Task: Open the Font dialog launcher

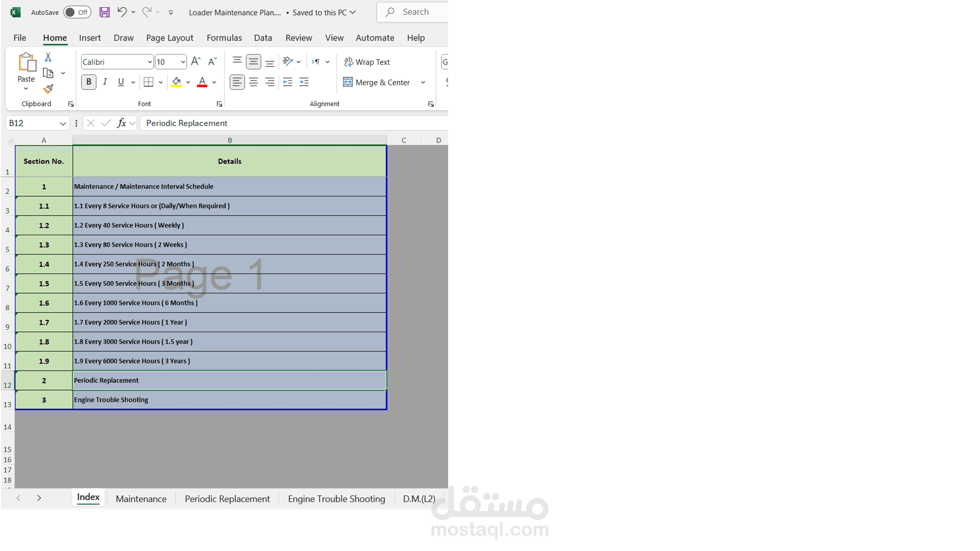Action: coord(219,104)
